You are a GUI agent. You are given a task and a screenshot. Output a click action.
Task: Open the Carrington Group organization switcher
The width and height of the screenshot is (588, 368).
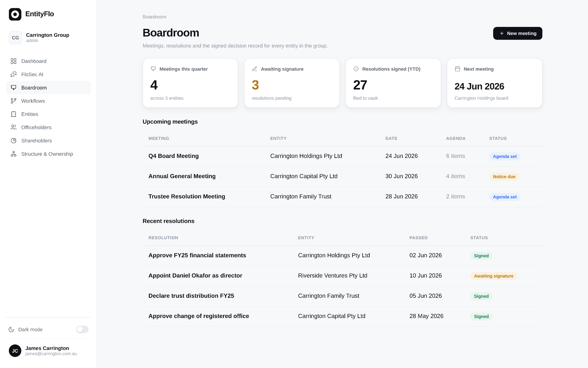[48, 38]
